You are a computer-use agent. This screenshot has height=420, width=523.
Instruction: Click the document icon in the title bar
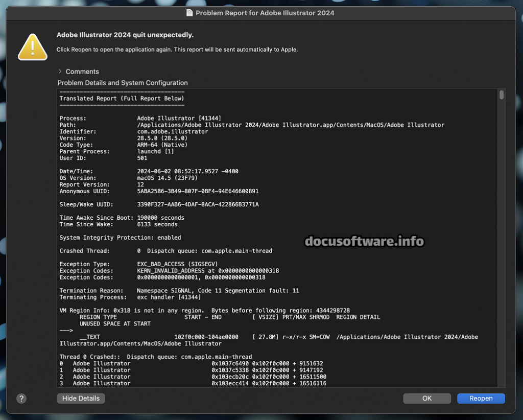189,13
